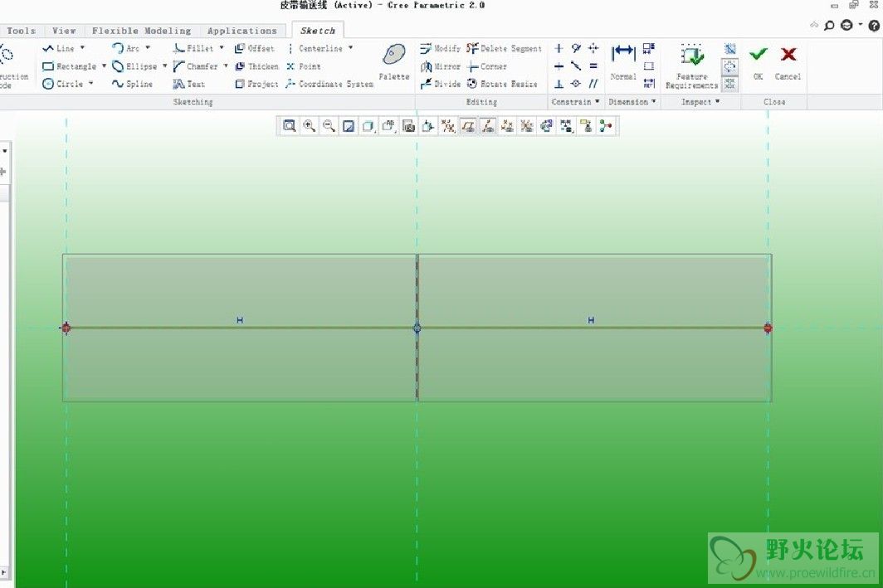Zoom in using graphics toolbar
The image size is (883, 588).
[x=310, y=126]
